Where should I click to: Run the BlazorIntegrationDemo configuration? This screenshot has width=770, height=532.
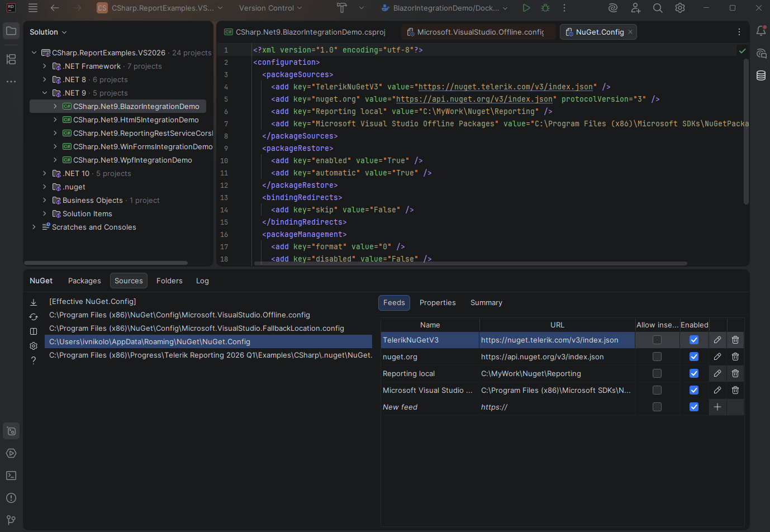point(526,8)
